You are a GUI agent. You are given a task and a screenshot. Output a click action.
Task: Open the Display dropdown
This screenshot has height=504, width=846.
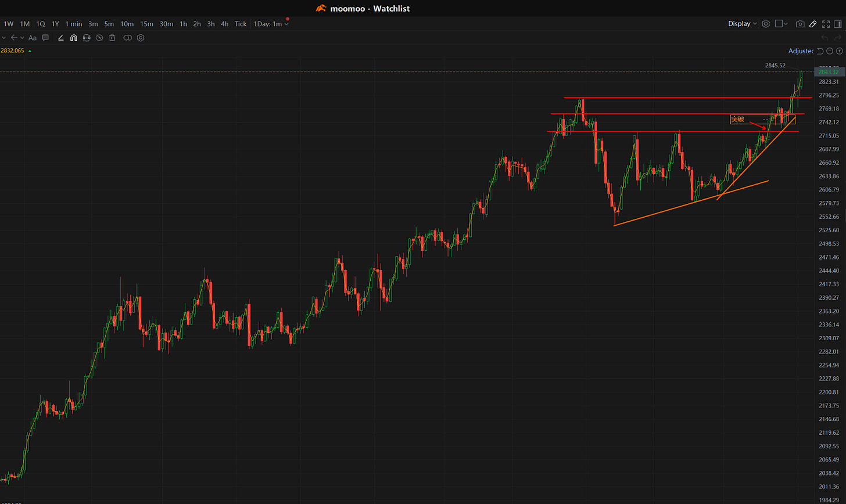(742, 24)
